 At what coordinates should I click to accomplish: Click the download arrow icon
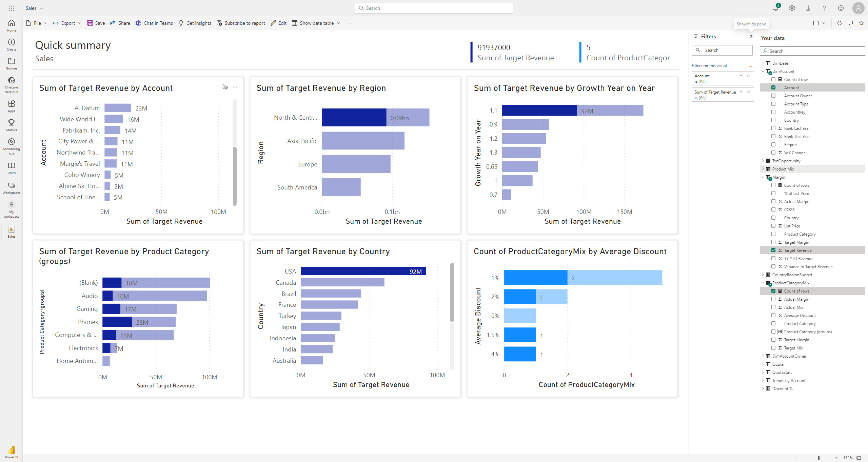click(808, 8)
